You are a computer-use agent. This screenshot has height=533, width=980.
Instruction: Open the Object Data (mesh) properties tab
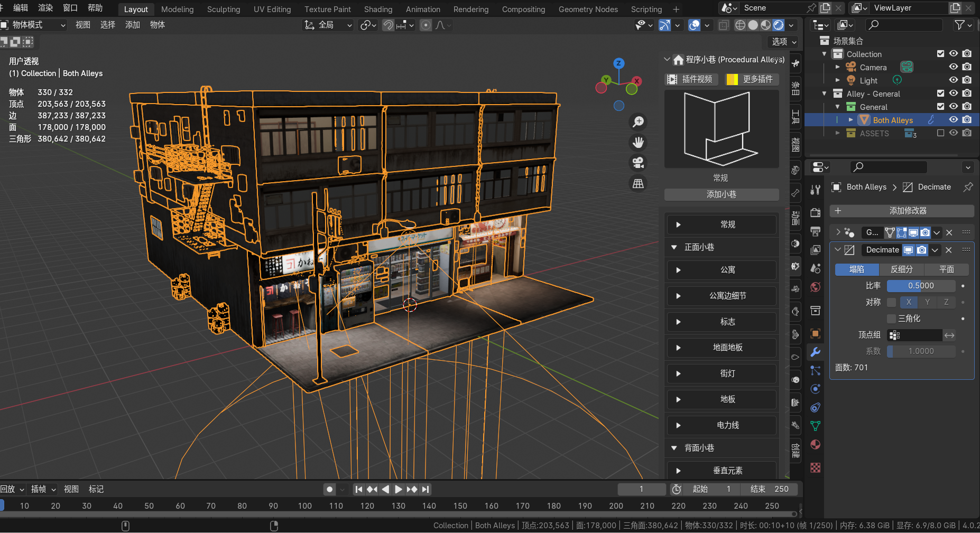pos(816,426)
